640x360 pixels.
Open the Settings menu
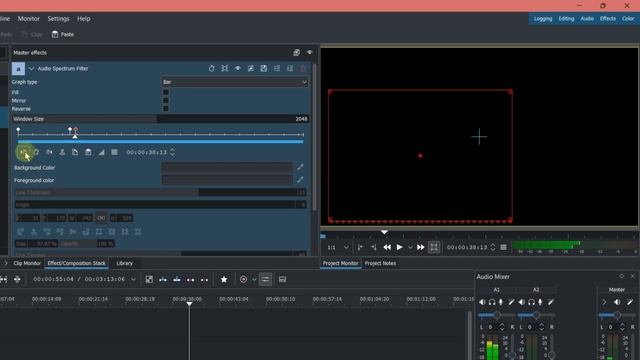point(58,19)
